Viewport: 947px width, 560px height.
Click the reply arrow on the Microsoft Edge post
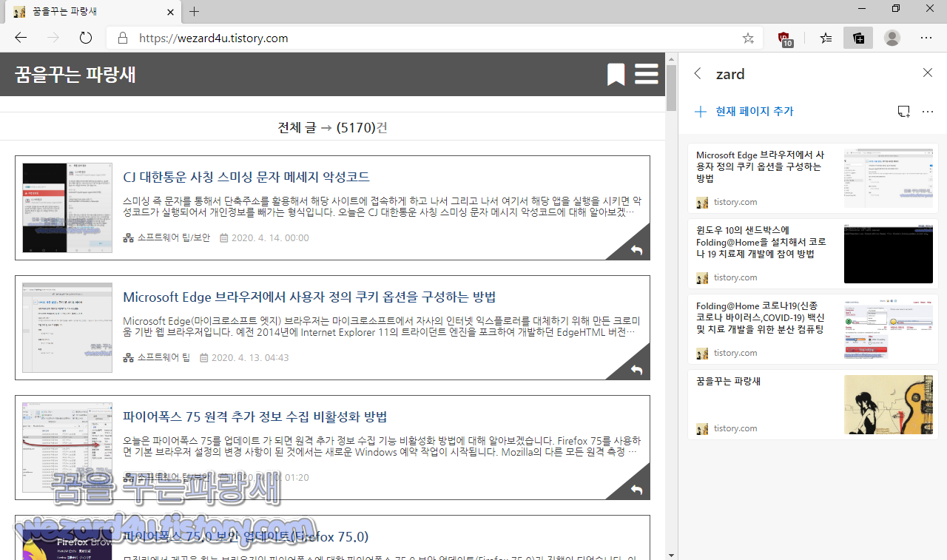636,370
